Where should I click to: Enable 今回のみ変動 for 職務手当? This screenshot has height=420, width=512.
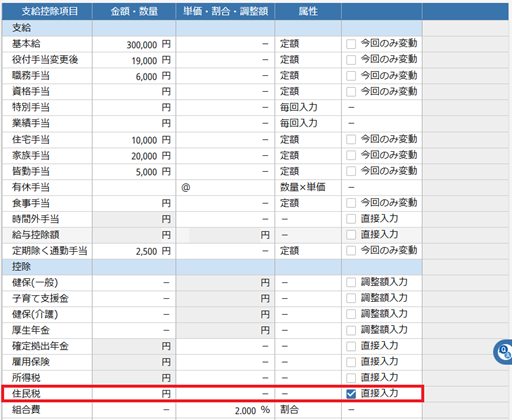[x=351, y=76]
